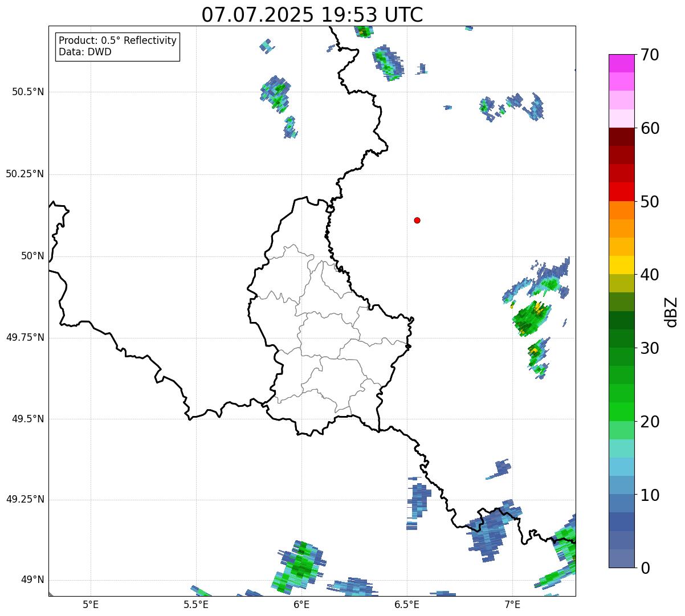
Task: Click the 'dBZ' colorbar label
Action: tap(672, 311)
